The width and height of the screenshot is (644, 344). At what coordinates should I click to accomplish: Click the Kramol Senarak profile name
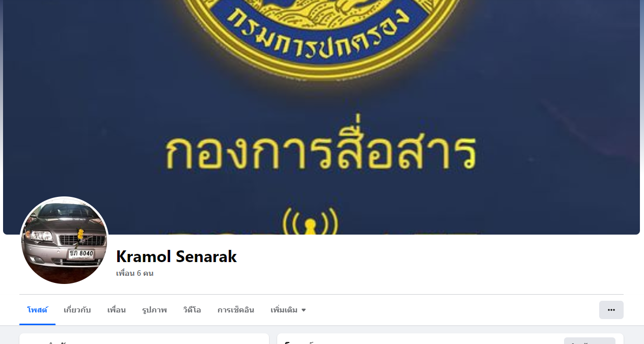point(176,256)
